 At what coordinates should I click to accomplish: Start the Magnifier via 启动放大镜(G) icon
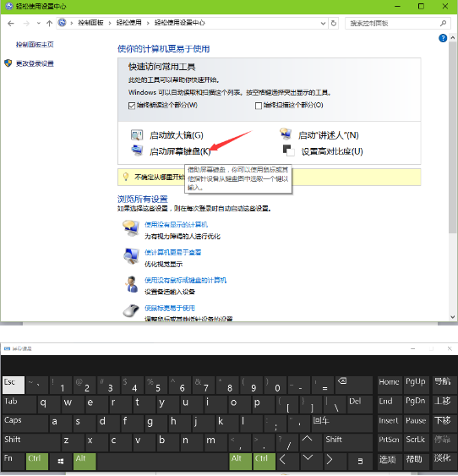pyautogui.click(x=137, y=135)
